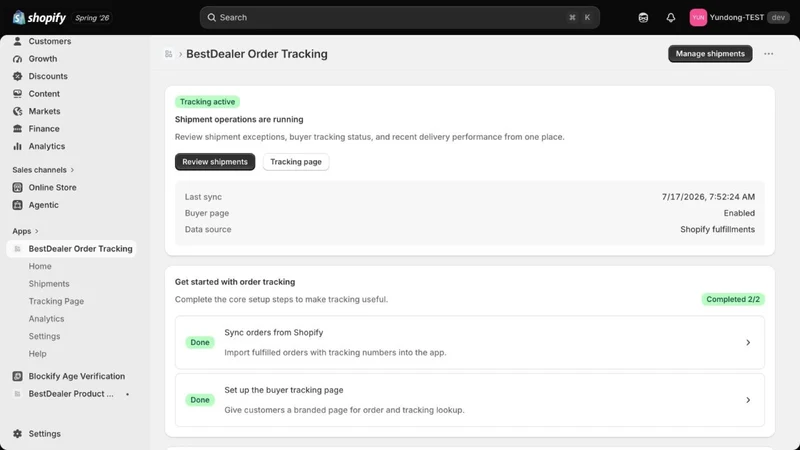Image resolution: width=800 pixels, height=450 pixels.
Task: Click the Finance bank icon
Action: tap(17, 129)
